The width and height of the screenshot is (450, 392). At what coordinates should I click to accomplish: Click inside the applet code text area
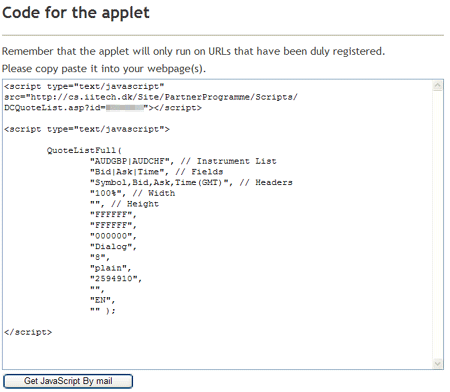(223, 224)
